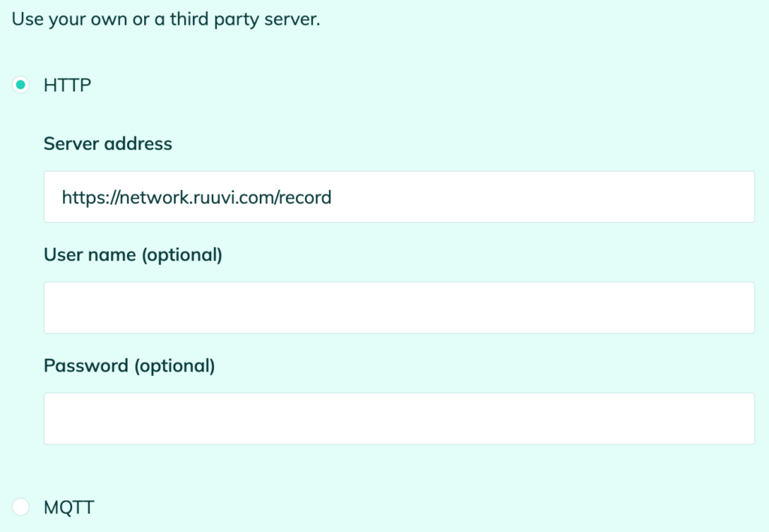Click the HTTP option label text
Image resolution: width=769 pixels, height=532 pixels.
pos(67,86)
